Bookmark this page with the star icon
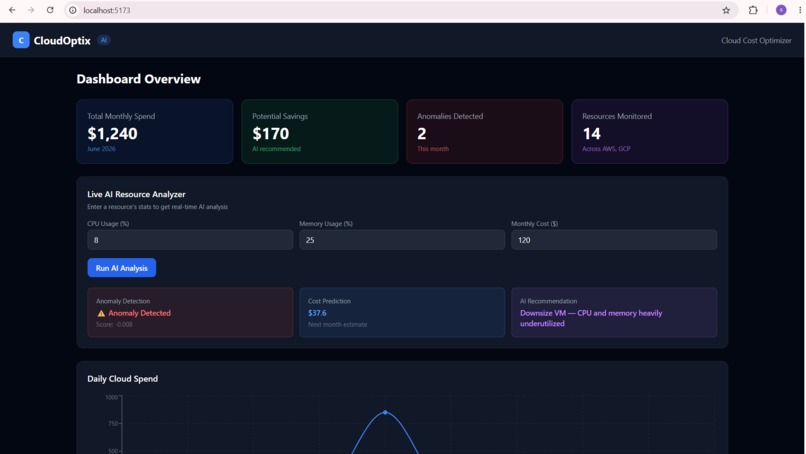Image resolution: width=806 pixels, height=454 pixels. pyautogui.click(x=726, y=10)
